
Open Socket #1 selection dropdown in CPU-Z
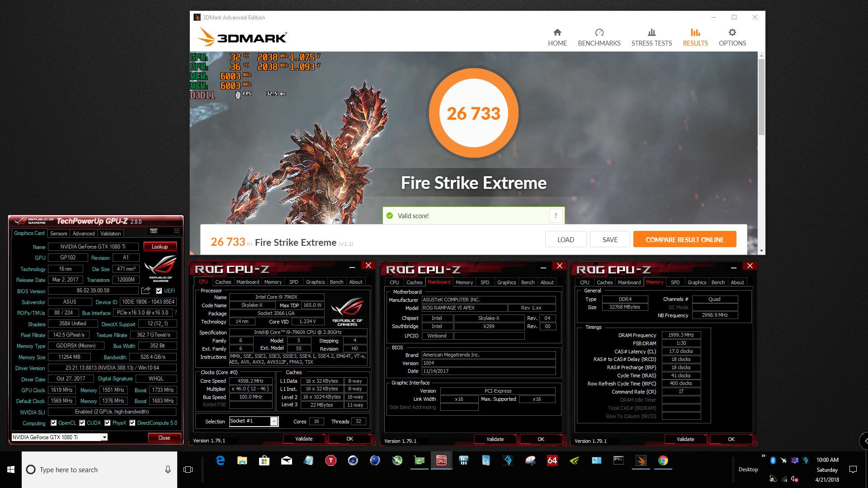[274, 421]
